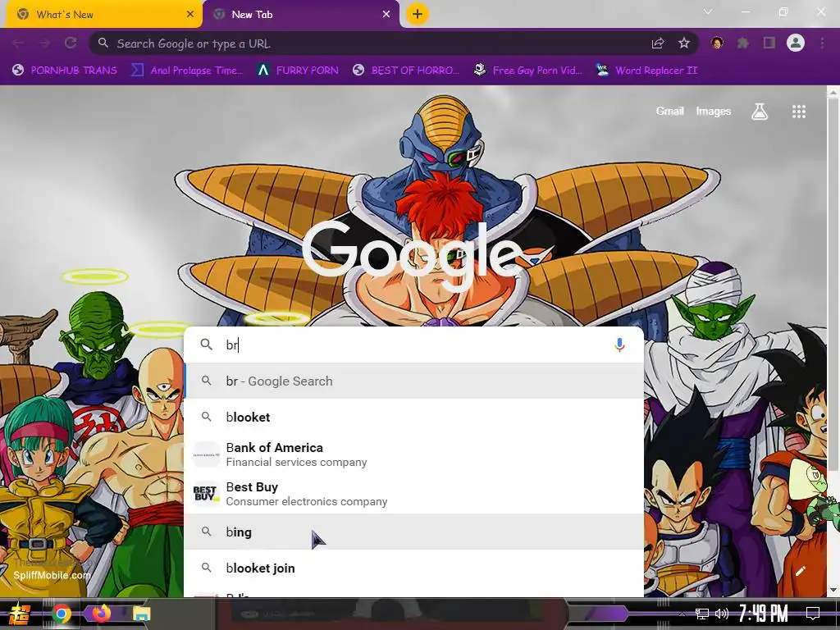The width and height of the screenshot is (840, 630).
Task: Click the Best Buy logo thumbnail
Action: click(x=206, y=494)
